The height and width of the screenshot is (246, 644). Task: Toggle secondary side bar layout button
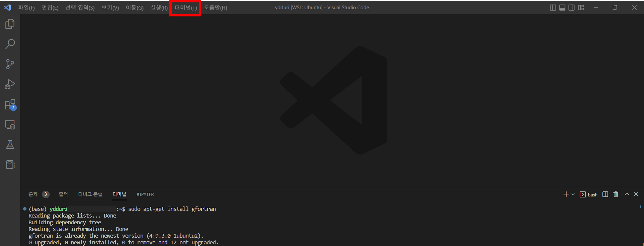pos(571,7)
